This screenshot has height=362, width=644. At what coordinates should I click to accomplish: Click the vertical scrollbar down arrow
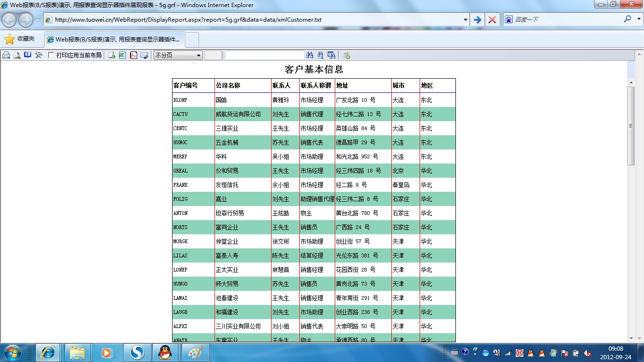[x=631, y=338]
